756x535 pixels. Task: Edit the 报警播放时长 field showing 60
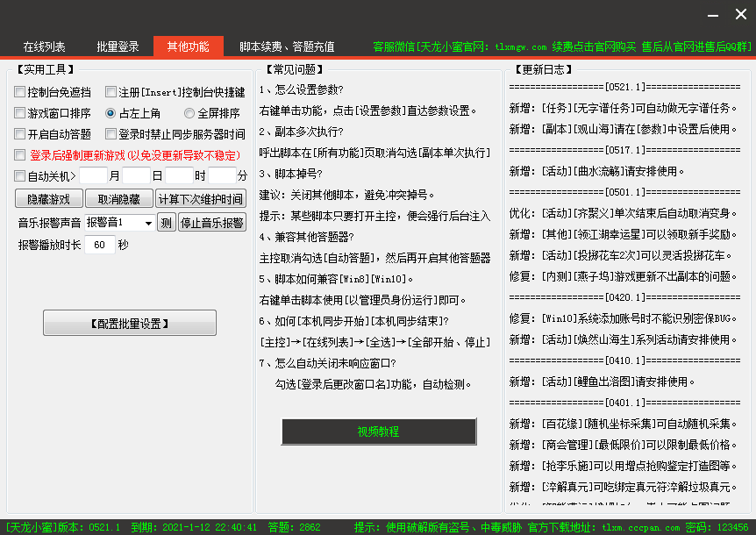coord(100,245)
